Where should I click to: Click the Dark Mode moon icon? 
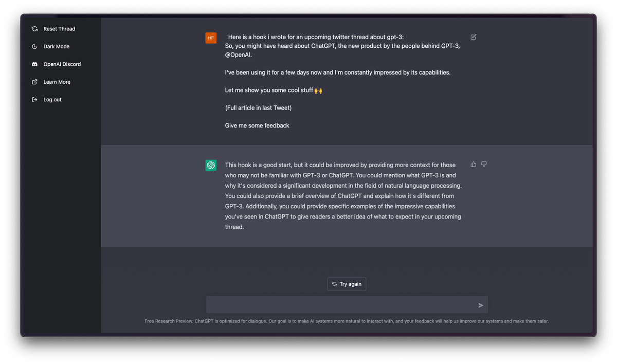click(x=34, y=47)
